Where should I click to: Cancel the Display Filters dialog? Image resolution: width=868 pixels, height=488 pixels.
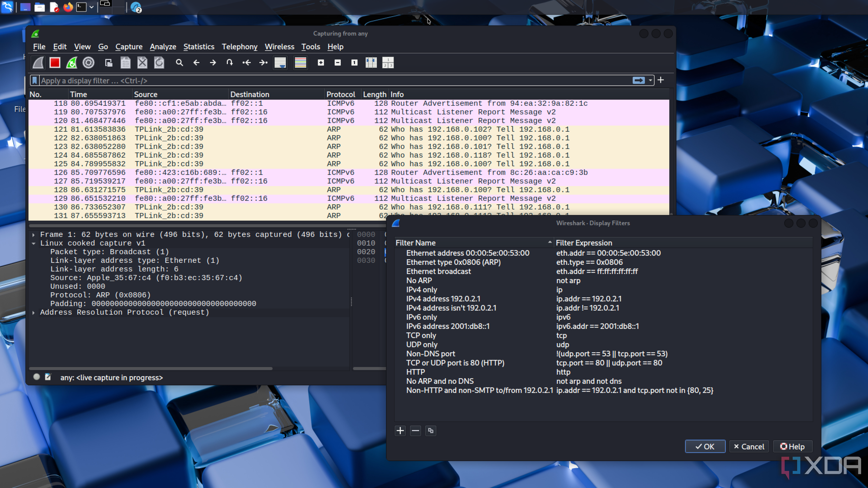[x=749, y=447]
